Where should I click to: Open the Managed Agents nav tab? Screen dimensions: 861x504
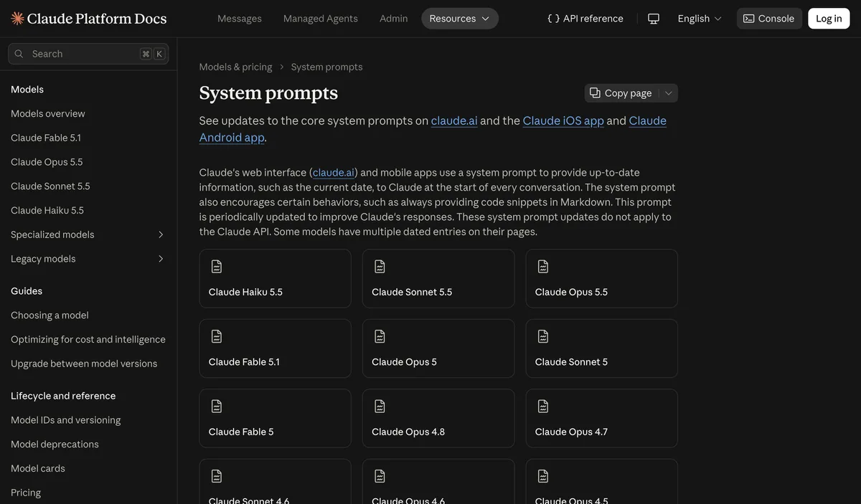pyautogui.click(x=321, y=19)
